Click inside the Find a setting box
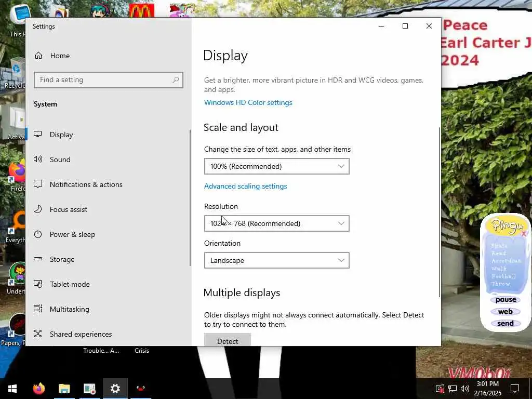This screenshot has width=532, height=399. tap(109, 79)
